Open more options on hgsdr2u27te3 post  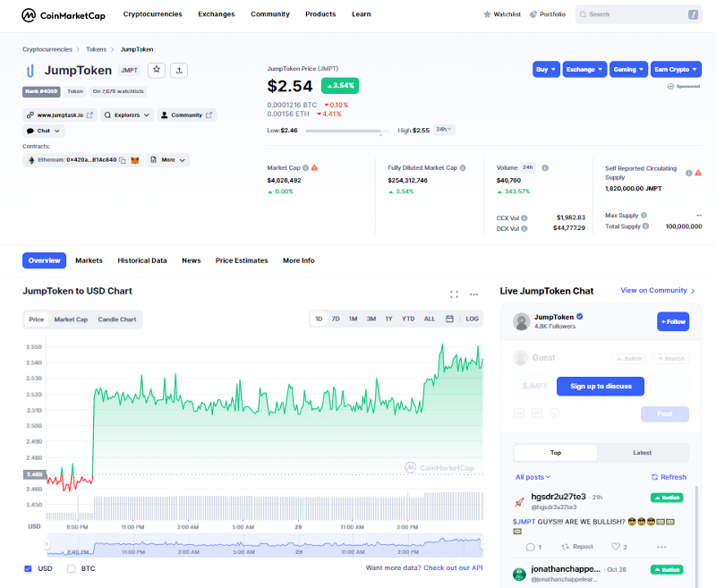[x=661, y=547]
